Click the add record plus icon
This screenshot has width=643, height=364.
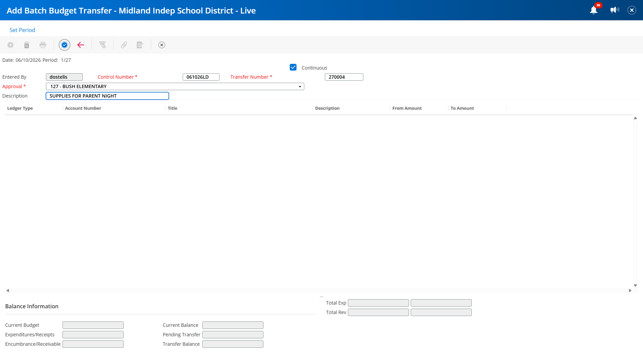click(10, 45)
